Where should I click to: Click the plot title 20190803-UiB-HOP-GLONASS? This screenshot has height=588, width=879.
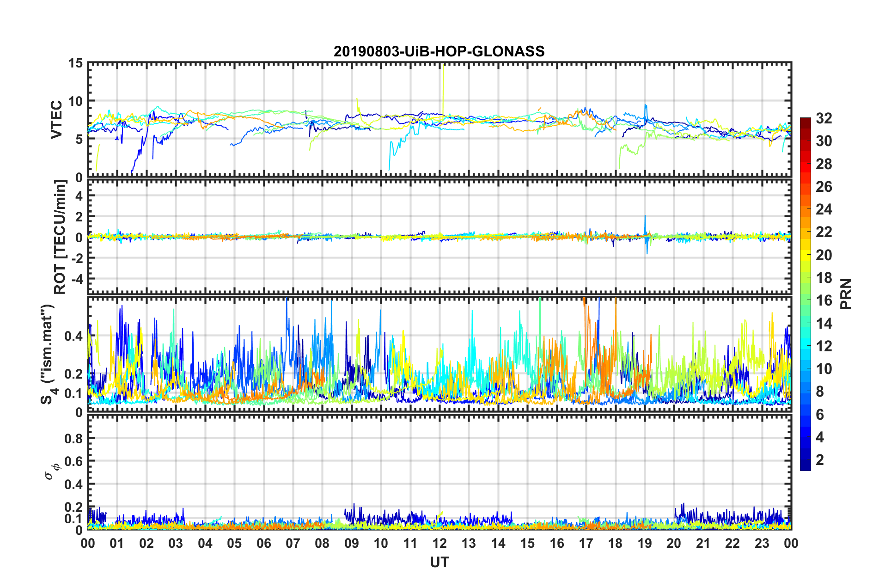(x=439, y=51)
